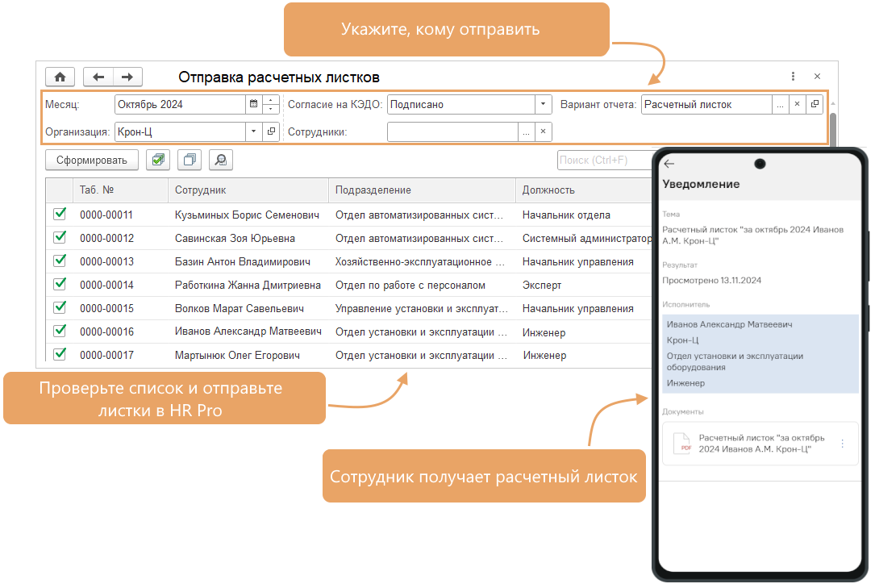The width and height of the screenshot is (875, 588).
Task: Go back with the left arrow button
Action: (x=98, y=77)
